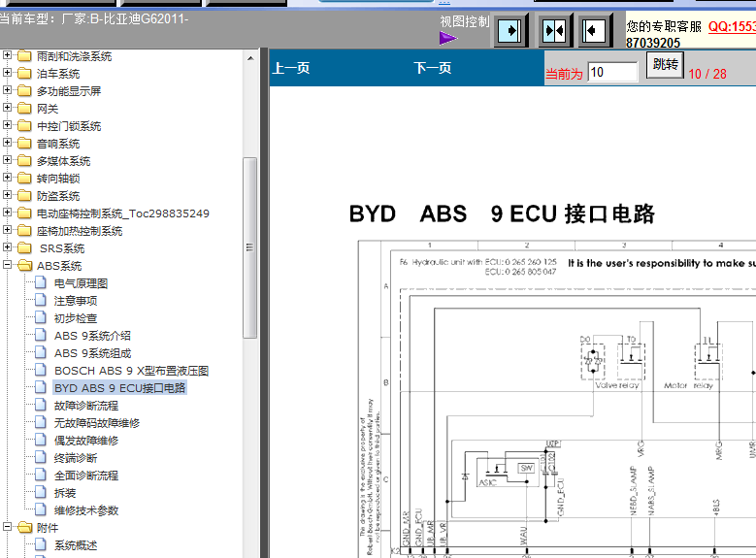Click the ABS 9系统组成 document icon

[x=41, y=352]
